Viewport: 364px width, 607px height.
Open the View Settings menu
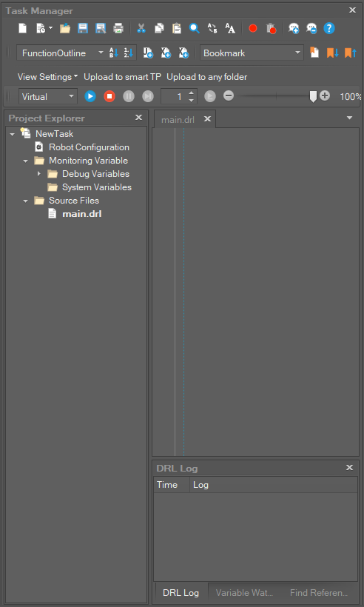point(47,77)
